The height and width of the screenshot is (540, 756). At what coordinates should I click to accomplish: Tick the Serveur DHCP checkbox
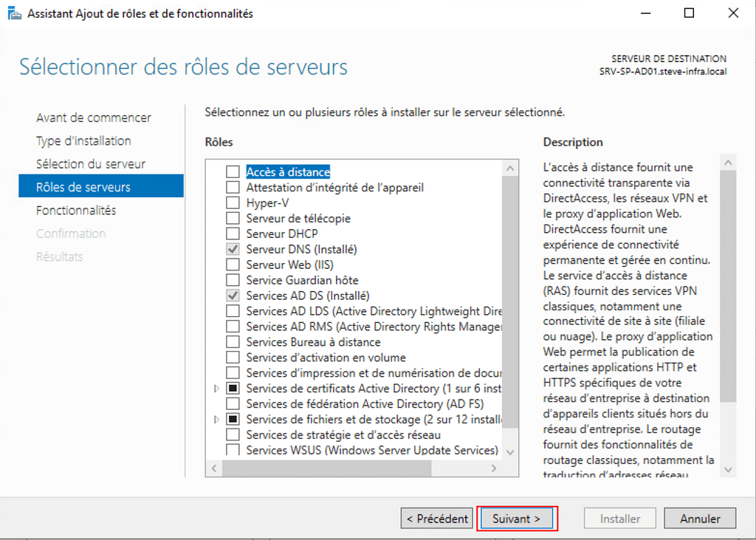tap(233, 234)
